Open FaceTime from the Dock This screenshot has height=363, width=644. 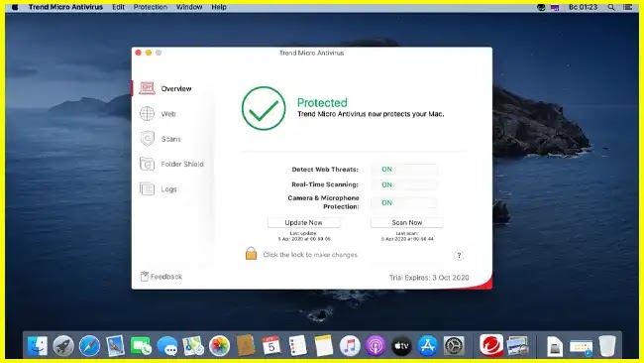(141, 345)
